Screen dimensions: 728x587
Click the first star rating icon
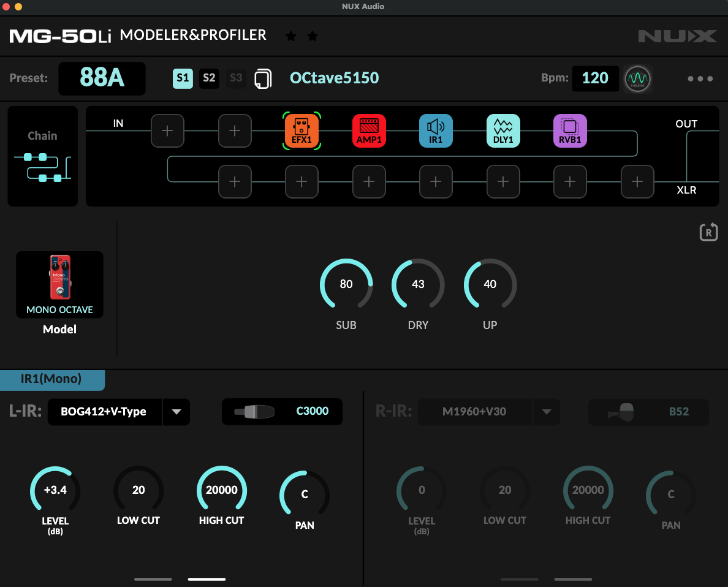pos(291,36)
